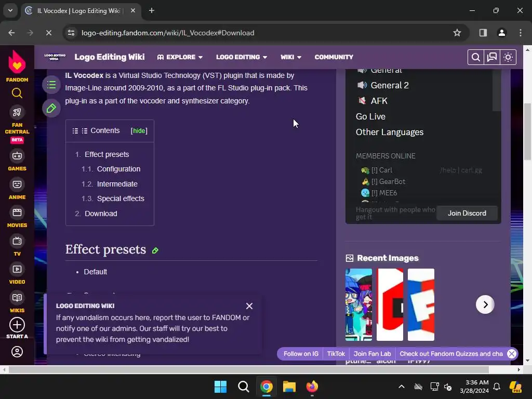Open Chrome profile avatar icon
532x399 pixels.
point(502,33)
